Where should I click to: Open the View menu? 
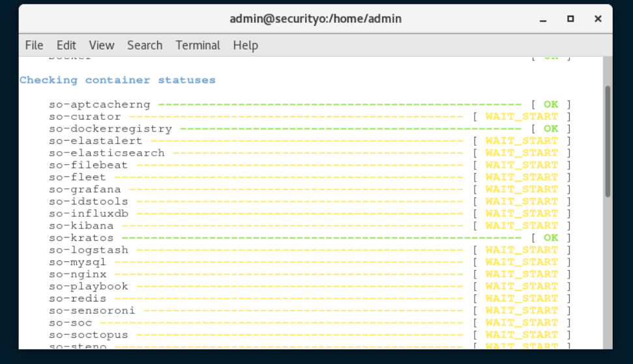click(102, 45)
